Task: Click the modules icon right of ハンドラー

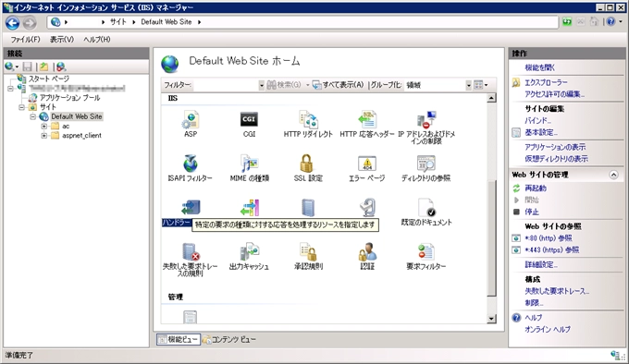Action: click(x=249, y=208)
